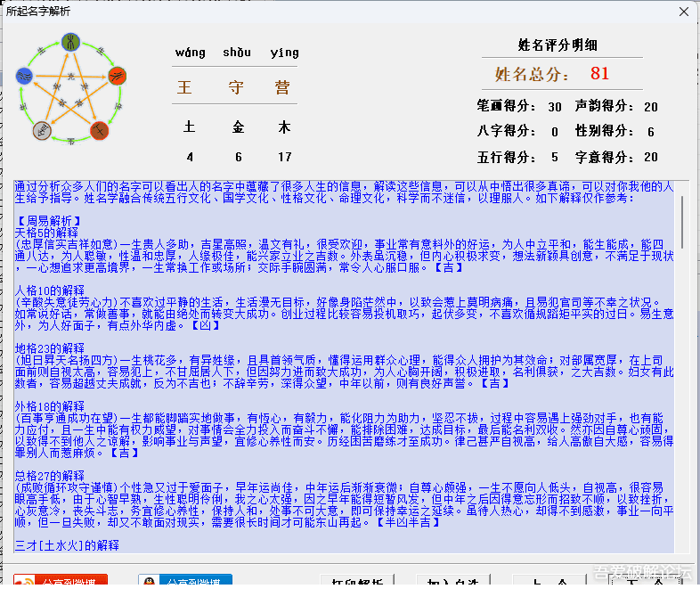Click the 人格10的解释 heading
The width and height of the screenshot is (700, 605).
50,290
